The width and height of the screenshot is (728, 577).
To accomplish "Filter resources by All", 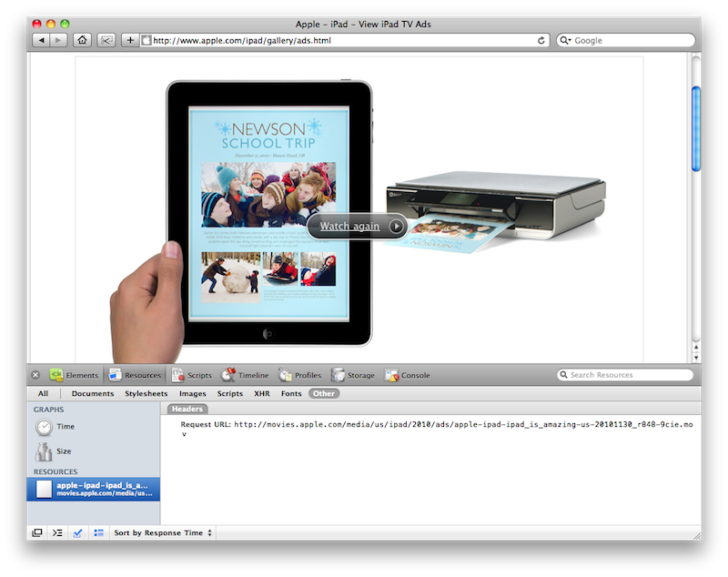I will click(x=43, y=394).
